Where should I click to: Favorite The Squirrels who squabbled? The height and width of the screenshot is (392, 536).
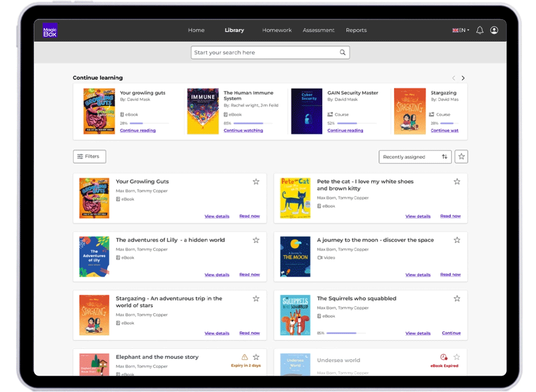[457, 298]
